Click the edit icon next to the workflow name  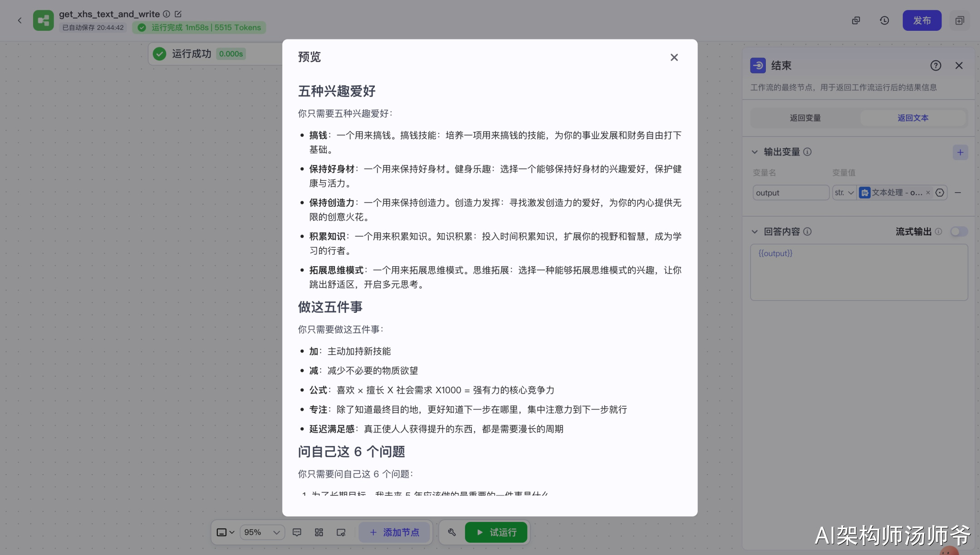coord(178,14)
